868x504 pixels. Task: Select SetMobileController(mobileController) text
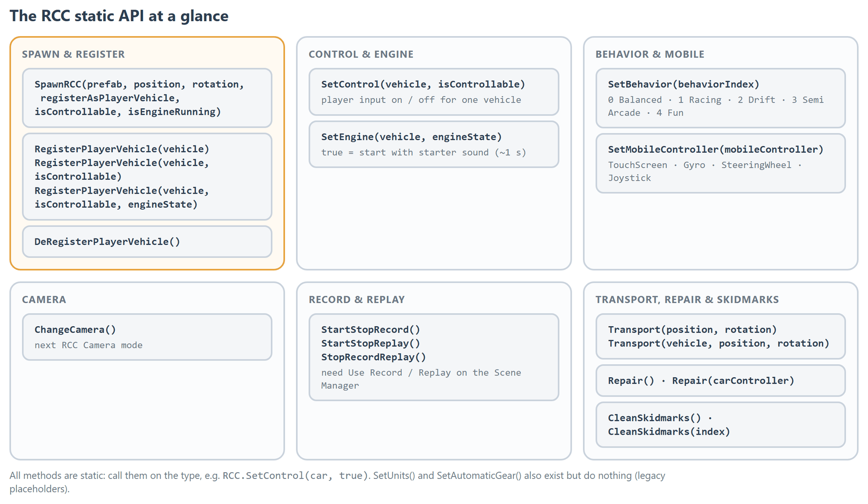click(716, 149)
